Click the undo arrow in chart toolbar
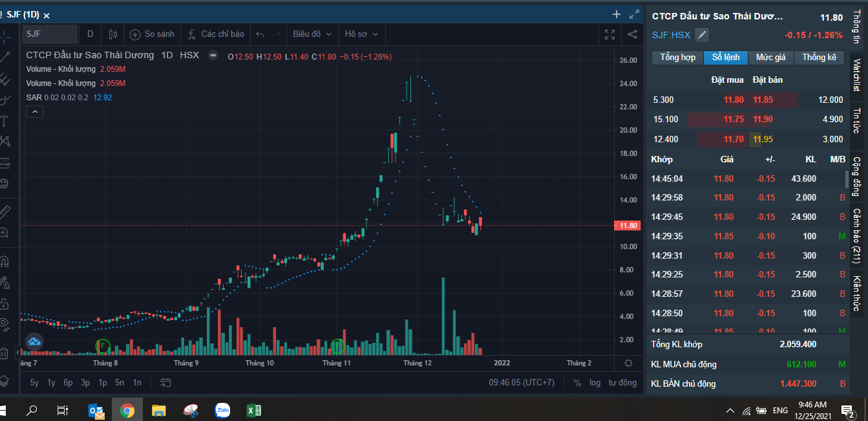This screenshot has height=421, width=868. [260, 34]
